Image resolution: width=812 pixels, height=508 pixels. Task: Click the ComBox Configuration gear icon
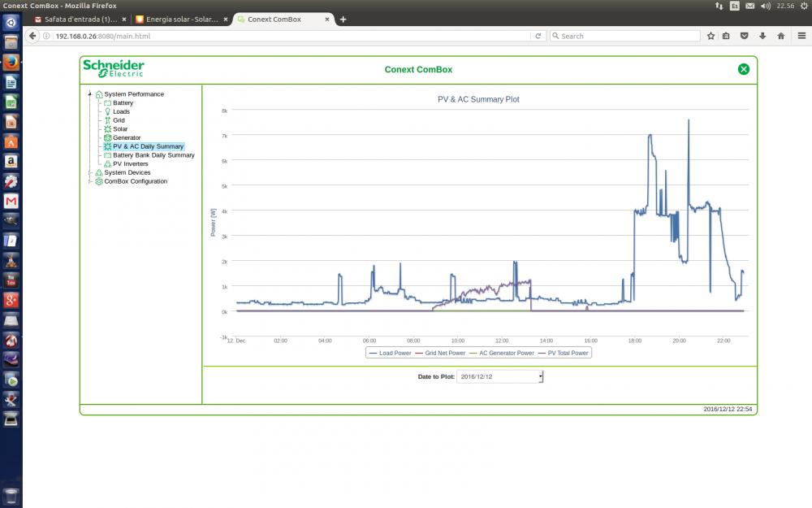[99, 181]
